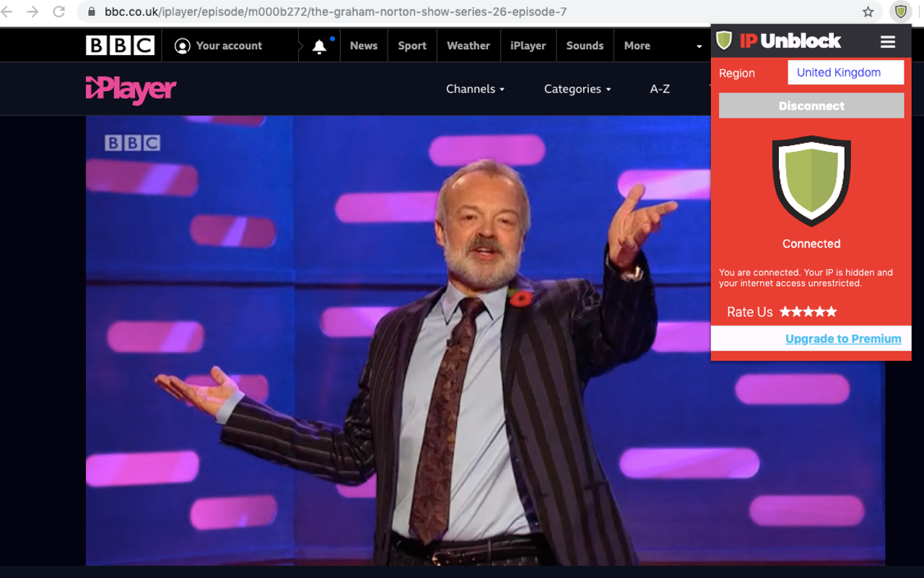Click the Rate Us label

750,312
